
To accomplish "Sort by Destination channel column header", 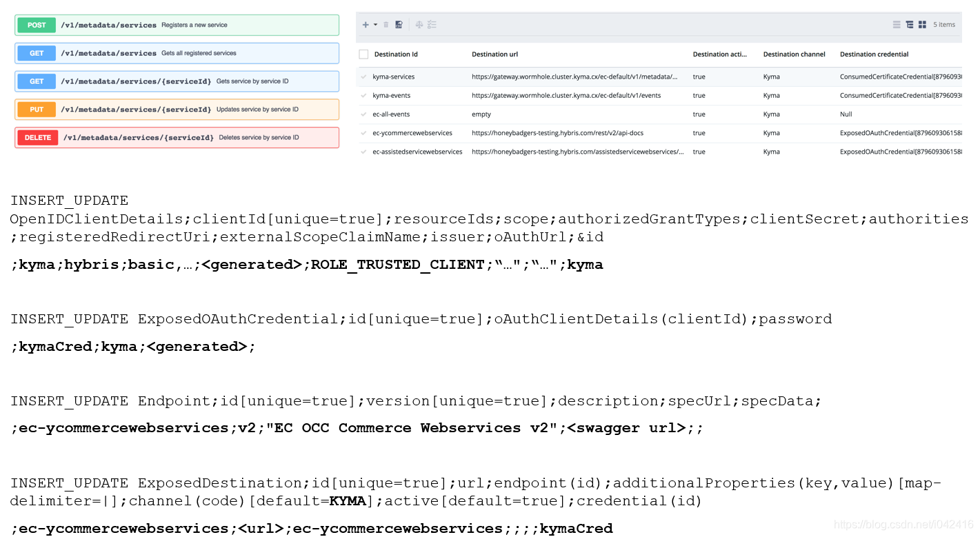I will click(x=794, y=54).
